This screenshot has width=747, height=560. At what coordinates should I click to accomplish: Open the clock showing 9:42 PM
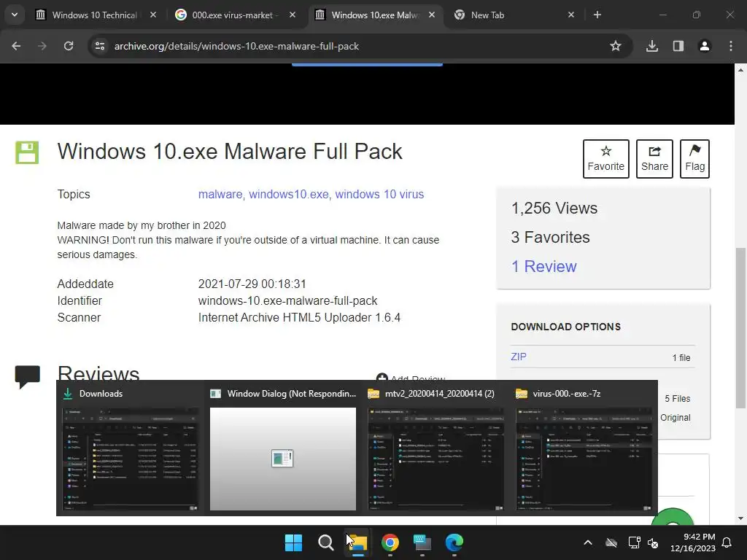(693, 542)
